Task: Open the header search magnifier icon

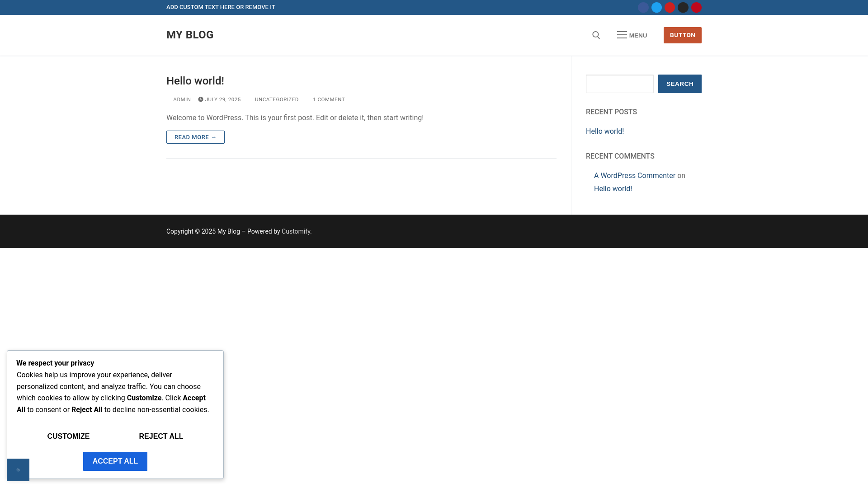Action: [596, 35]
